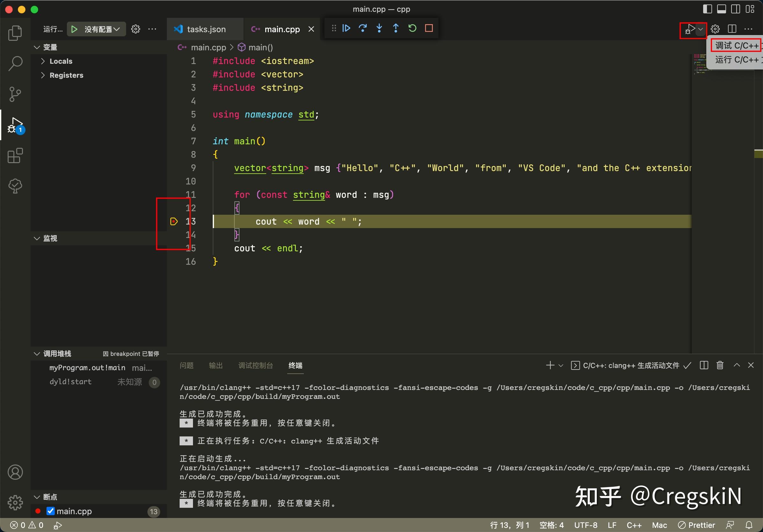Open the 问题 panel tab
Screen dimensions: 763x532
click(x=186, y=366)
